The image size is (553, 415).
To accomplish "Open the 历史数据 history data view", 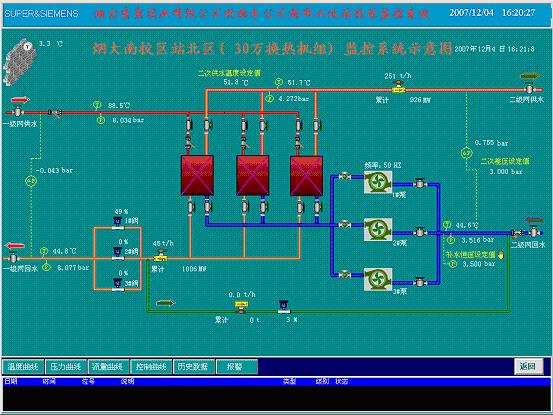I will point(193,367).
